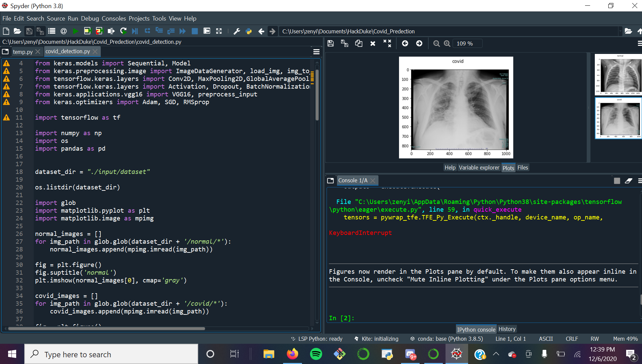Open the Plots pane options menu
Viewport: 642px width, 364px height.
coord(639,43)
